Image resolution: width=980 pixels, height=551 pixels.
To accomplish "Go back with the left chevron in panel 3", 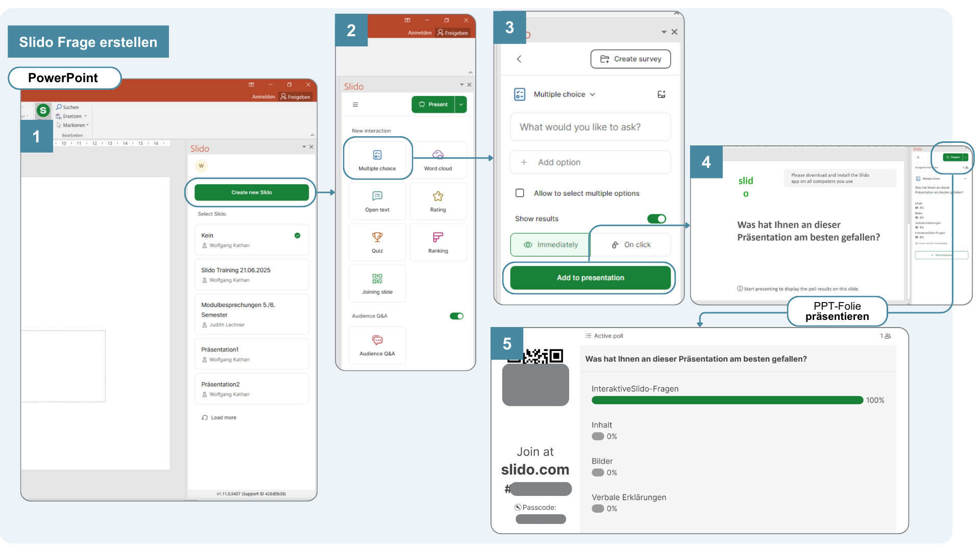I will [519, 59].
